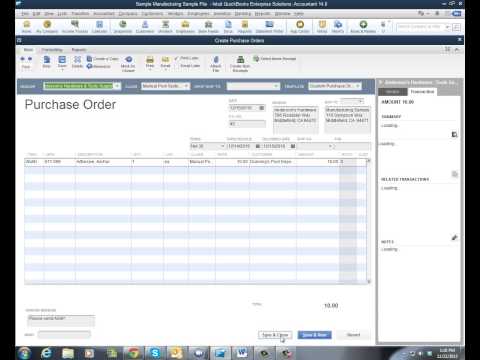480x360 pixels.
Task: Click the Save icon in the ribbon
Action: (x=62, y=61)
